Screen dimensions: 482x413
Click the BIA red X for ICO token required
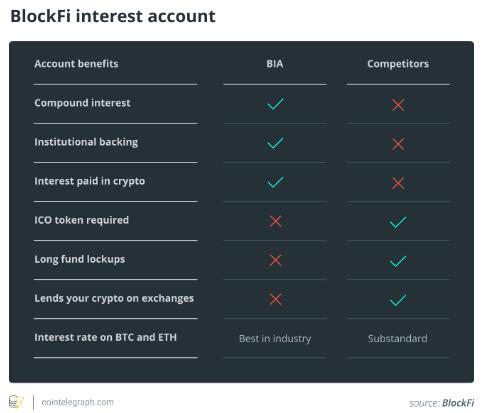(x=275, y=221)
